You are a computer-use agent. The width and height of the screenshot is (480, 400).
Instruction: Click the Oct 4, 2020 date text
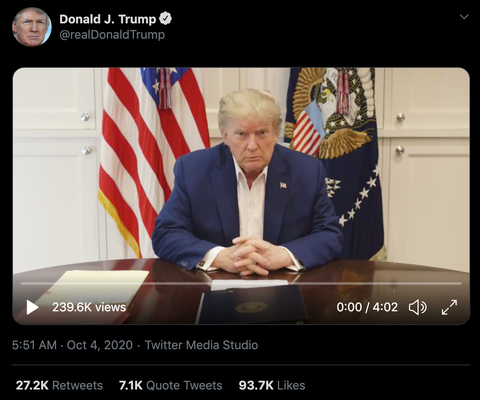pyautogui.click(x=100, y=345)
